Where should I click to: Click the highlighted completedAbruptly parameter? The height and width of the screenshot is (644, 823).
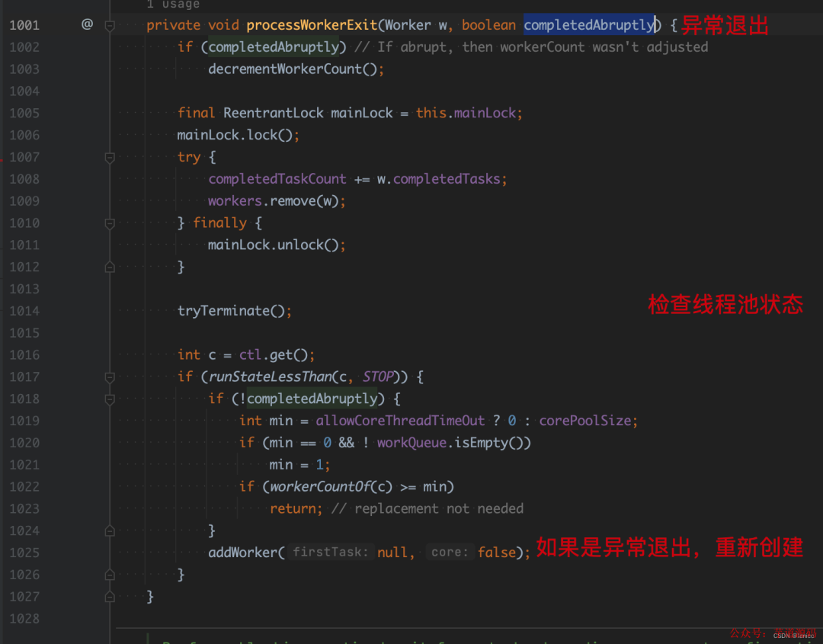pos(589,24)
